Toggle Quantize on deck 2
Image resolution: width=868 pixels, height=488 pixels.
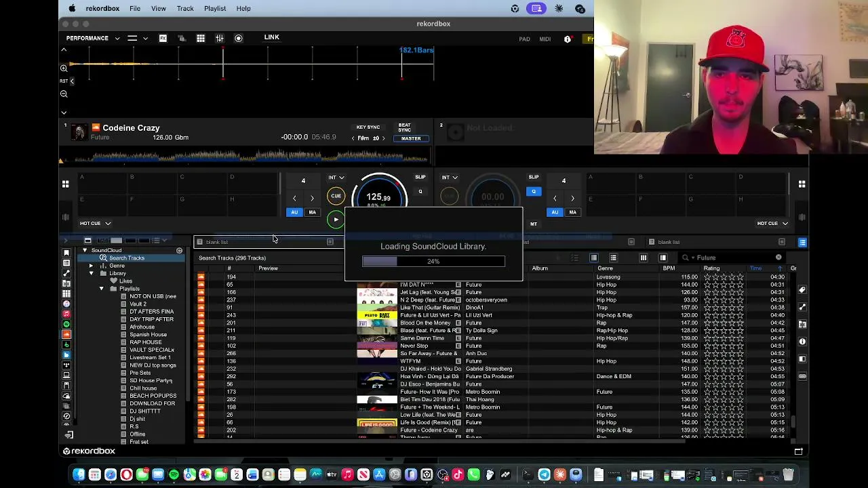pyautogui.click(x=534, y=192)
